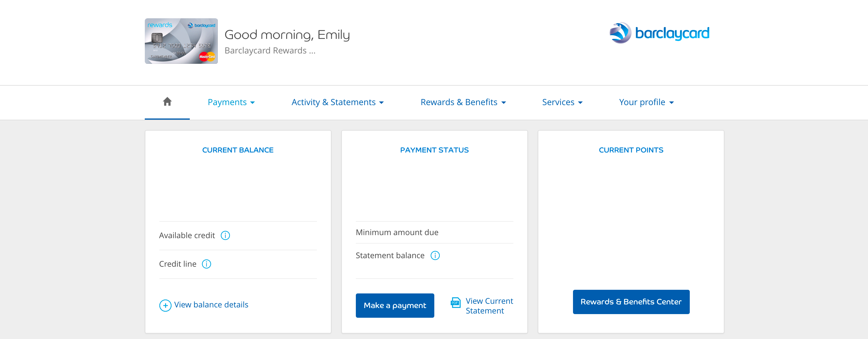Image resolution: width=868 pixels, height=339 pixels.
Task: Click the Barclaycard Rewards account name
Action: [269, 50]
